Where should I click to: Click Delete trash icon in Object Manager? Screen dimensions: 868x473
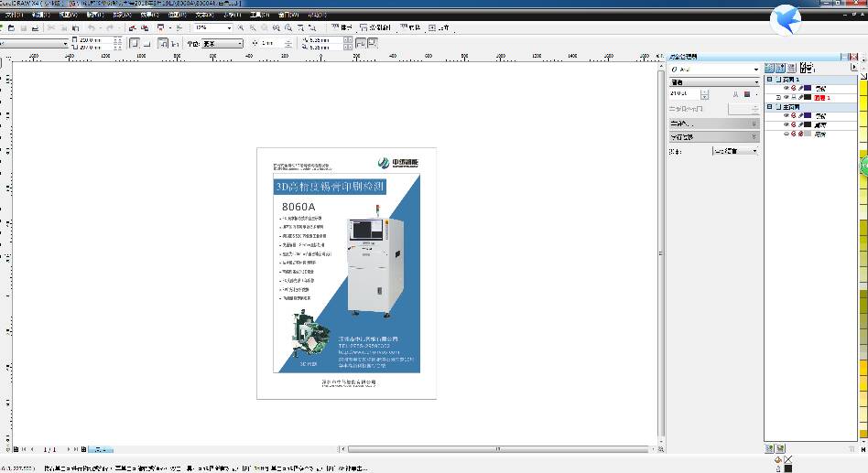tap(852, 448)
